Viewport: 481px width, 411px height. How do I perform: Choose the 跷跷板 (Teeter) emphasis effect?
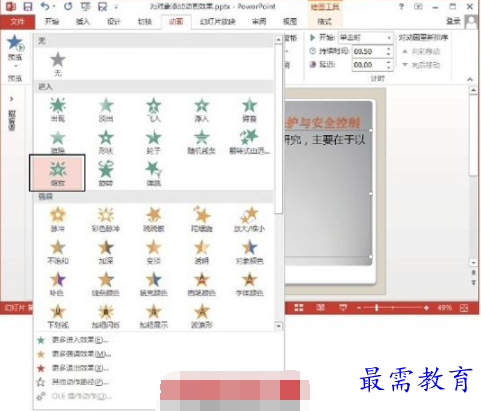tap(153, 219)
